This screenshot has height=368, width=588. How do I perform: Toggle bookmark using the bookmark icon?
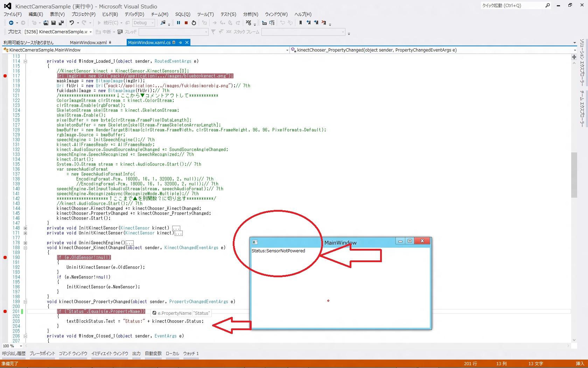pos(300,23)
